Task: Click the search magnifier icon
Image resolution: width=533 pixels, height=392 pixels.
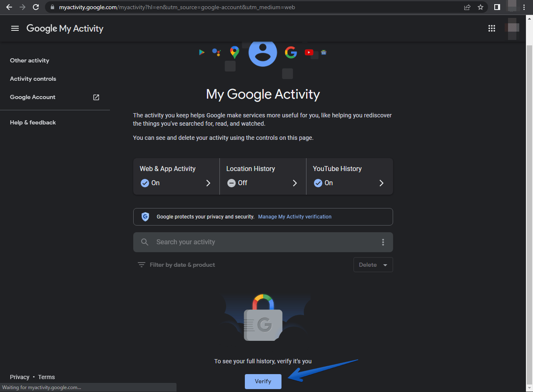Action: pyautogui.click(x=144, y=242)
